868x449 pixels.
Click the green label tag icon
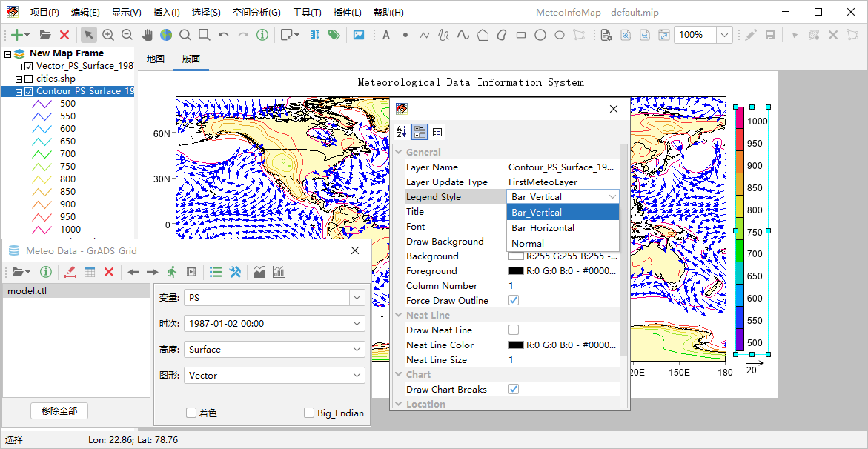click(x=334, y=35)
